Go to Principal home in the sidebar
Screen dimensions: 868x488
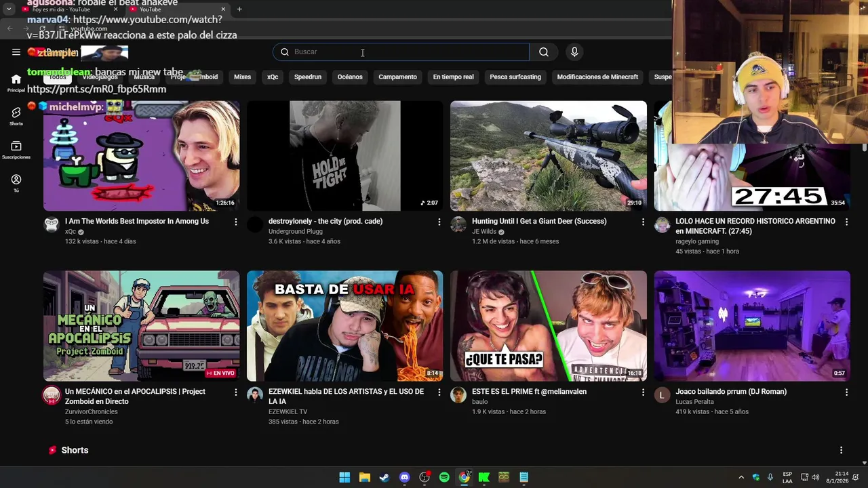tap(16, 83)
